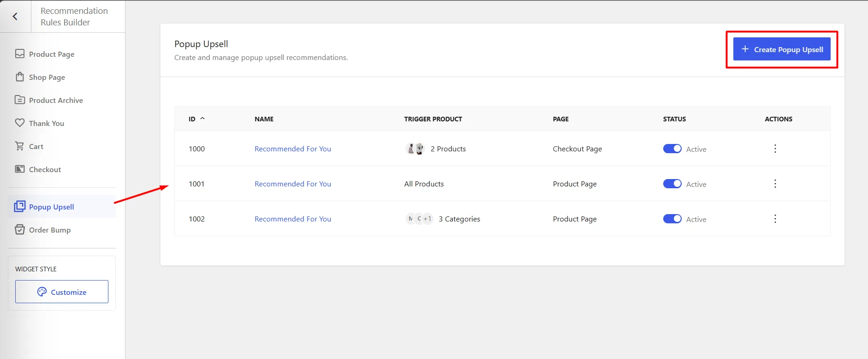Click the Product Page sidebar icon
The image size is (868, 359).
20,54
